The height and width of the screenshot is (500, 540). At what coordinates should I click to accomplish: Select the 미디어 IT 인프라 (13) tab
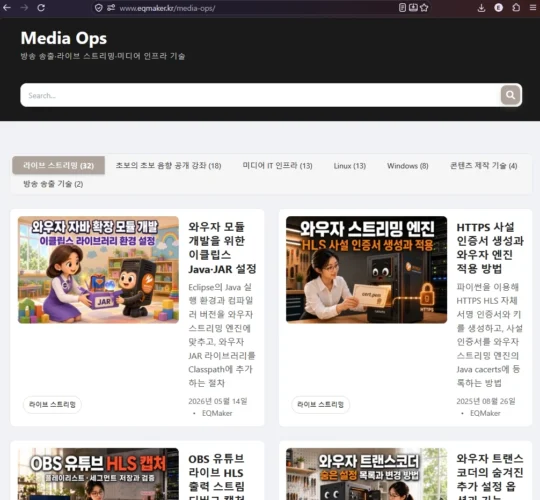(x=277, y=166)
